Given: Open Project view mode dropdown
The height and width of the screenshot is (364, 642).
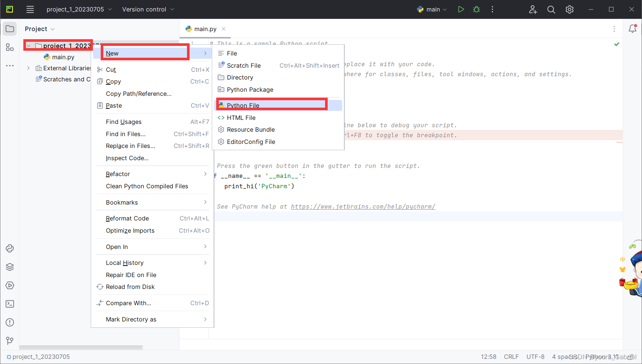Looking at the screenshot, I should point(40,29).
